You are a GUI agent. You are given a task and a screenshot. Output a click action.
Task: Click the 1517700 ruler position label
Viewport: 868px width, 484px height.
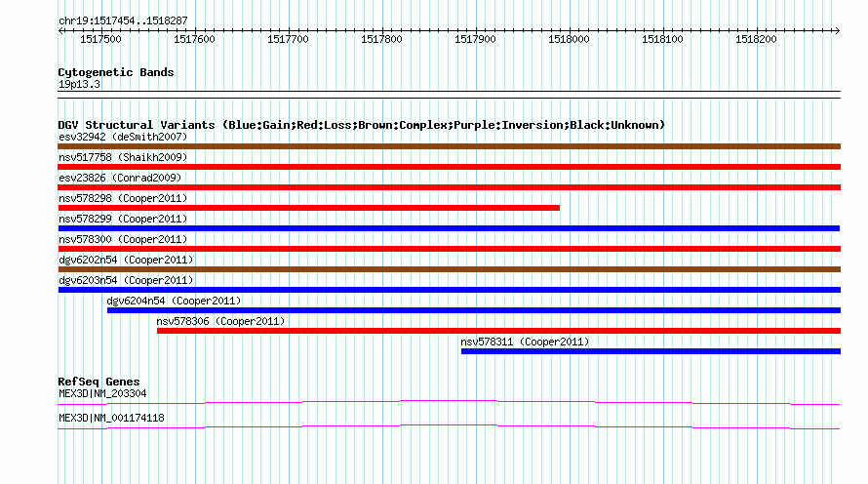click(x=288, y=39)
